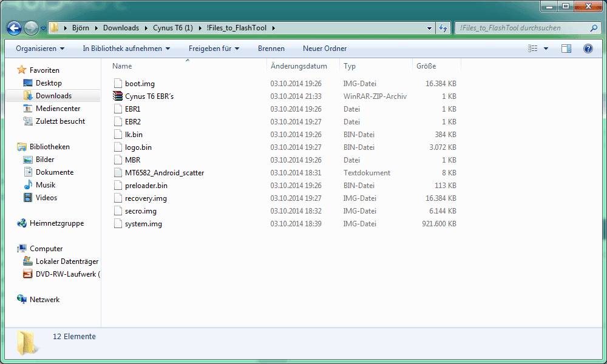Viewport: 607px width, 364px height.
Task: Select the EBR2 file
Action: click(x=133, y=121)
